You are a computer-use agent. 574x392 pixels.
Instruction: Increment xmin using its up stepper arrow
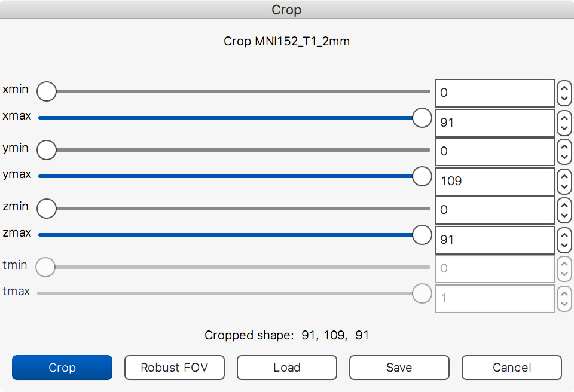coord(564,87)
